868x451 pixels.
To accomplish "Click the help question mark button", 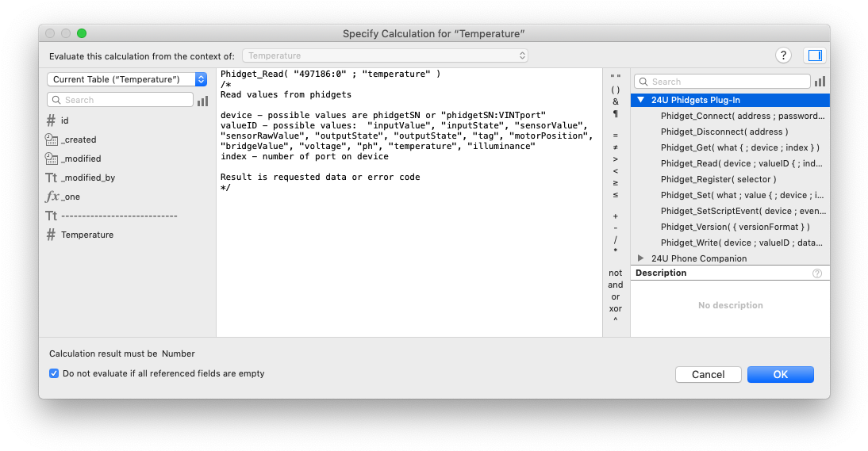I will click(783, 55).
